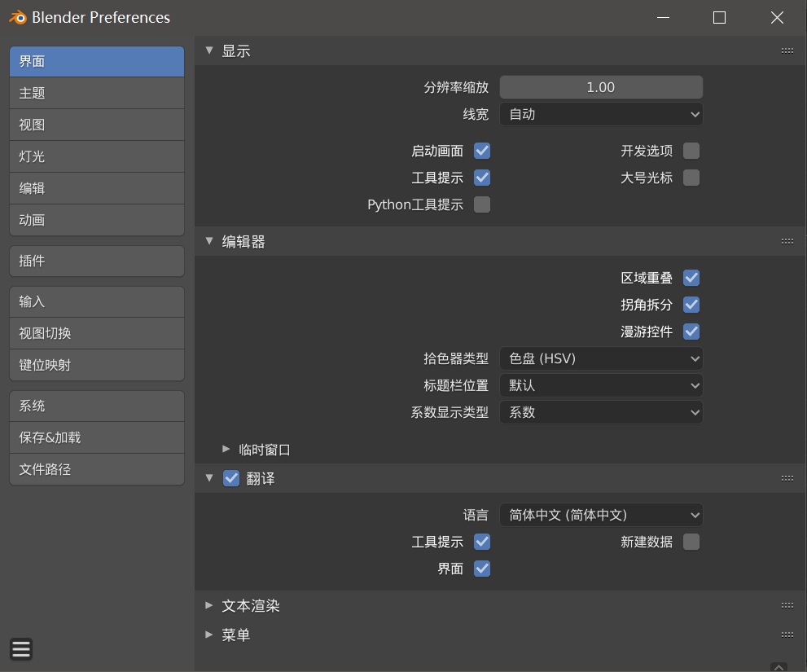Expand the 临时窗口 subpanel
Image resolution: width=807 pixels, height=672 pixels.
pyautogui.click(x=226, y=449)
